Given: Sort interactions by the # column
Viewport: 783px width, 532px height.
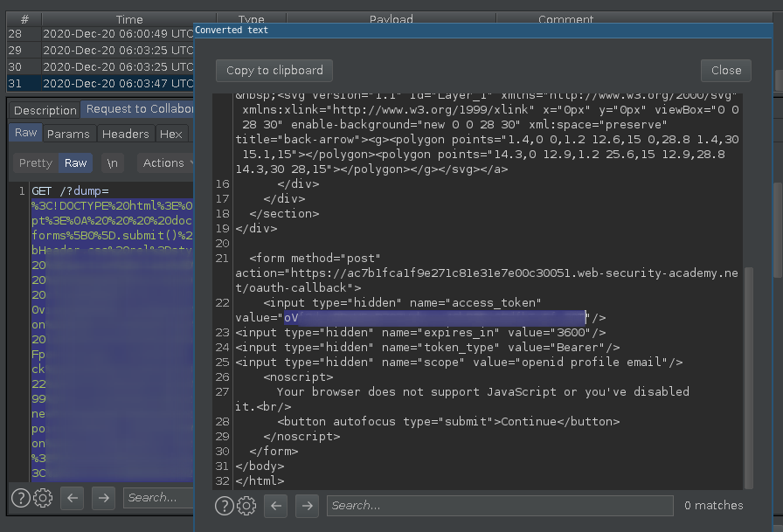Looking at the screenshot, I should 24,19.
